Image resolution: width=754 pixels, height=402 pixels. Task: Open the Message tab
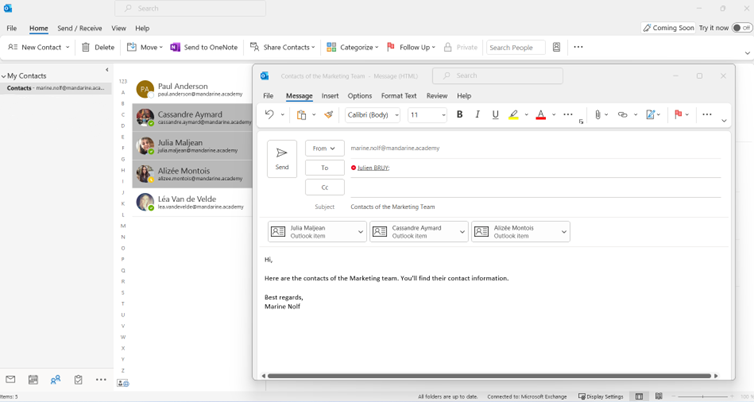click(299, 96)
